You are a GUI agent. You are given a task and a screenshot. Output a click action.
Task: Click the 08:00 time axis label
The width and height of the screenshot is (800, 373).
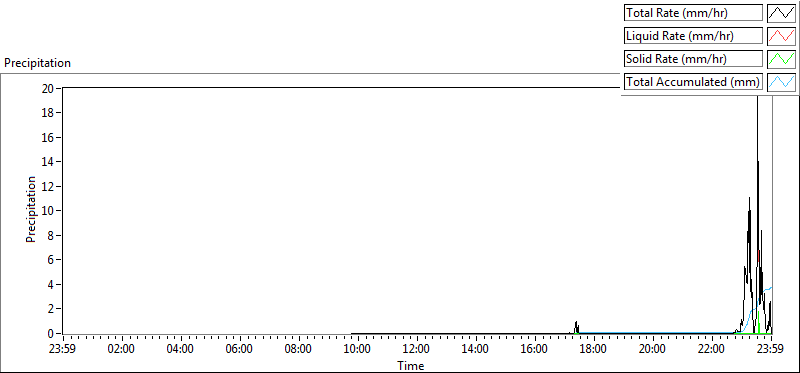tap(298, 350)
